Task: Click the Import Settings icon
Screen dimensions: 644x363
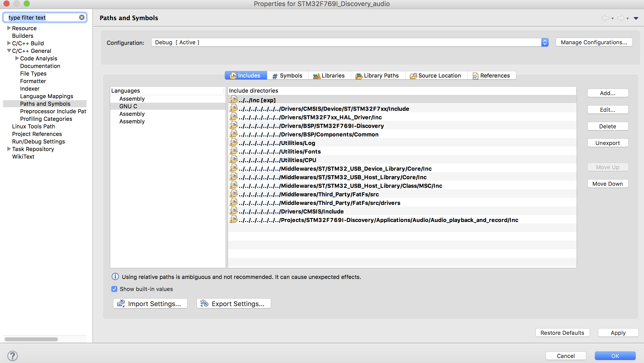Action: 121,304
